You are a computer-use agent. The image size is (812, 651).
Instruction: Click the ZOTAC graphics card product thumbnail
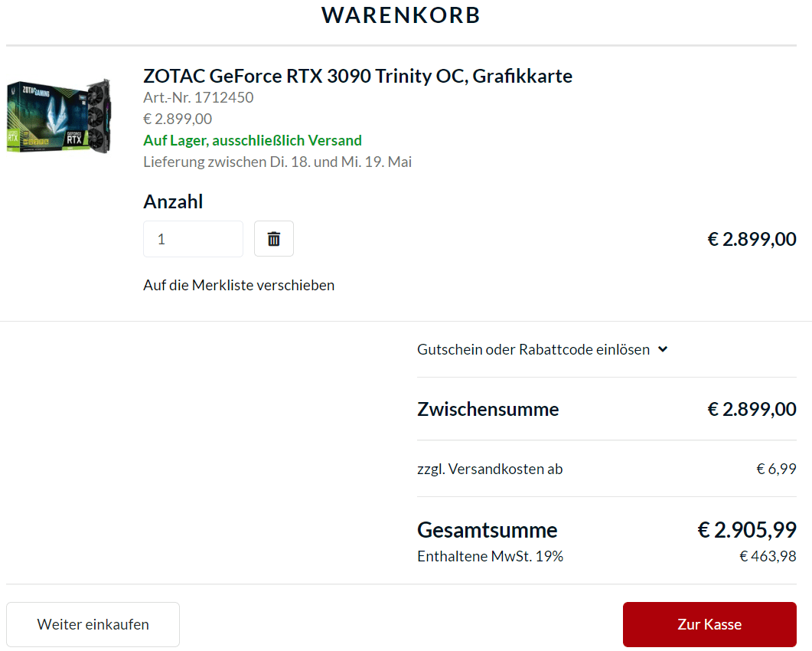pos(60,115)
